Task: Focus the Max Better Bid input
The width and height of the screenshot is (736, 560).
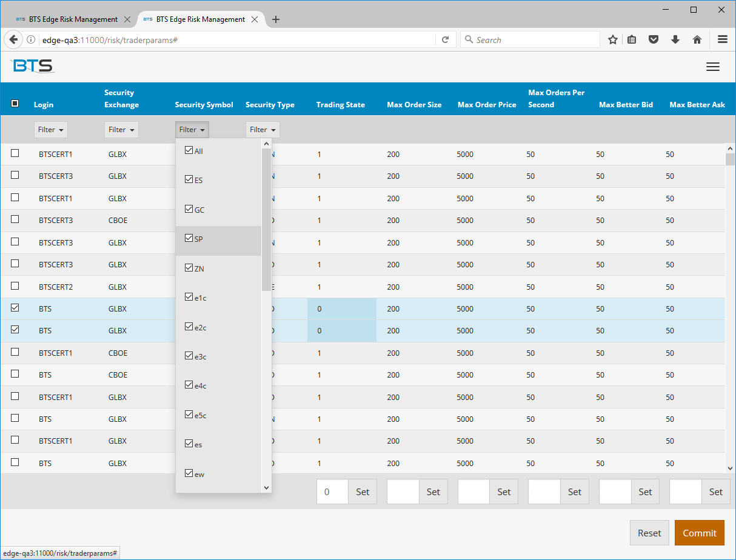Action: (615, 492)
